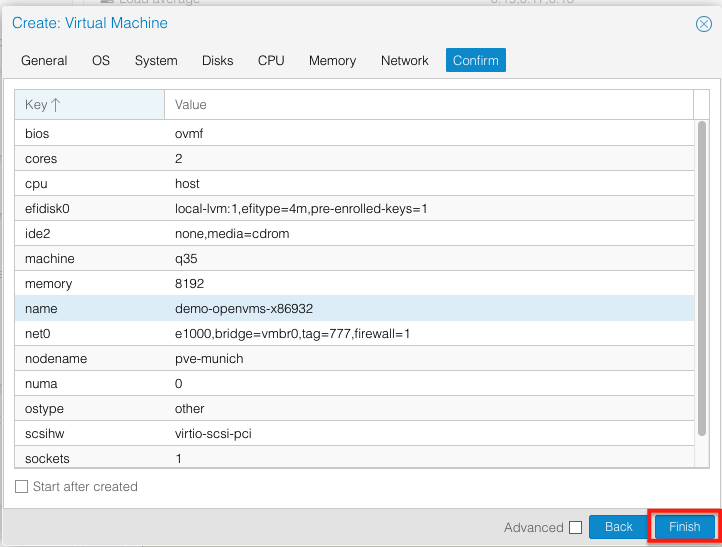Open the System tab
Viewport: 722px width, 547px height.
156,60
